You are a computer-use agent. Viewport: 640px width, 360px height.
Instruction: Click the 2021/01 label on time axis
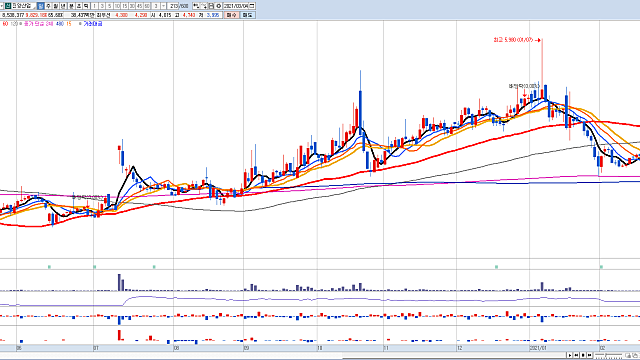538,348
